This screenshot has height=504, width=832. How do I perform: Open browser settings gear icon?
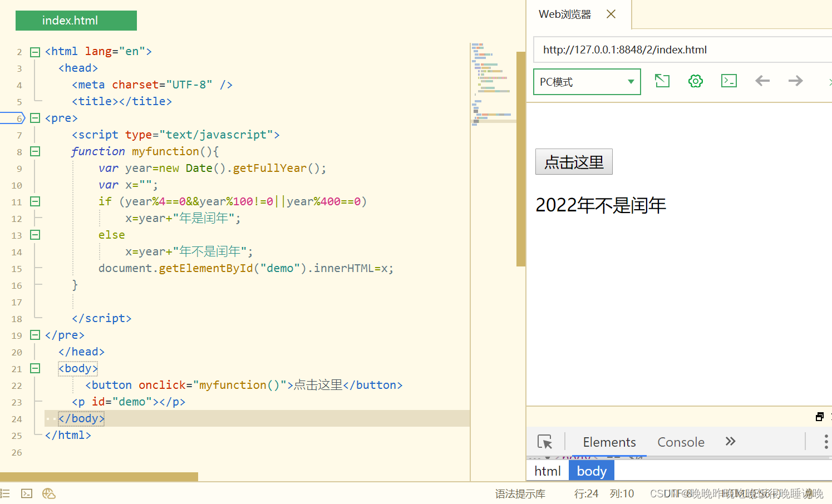click(x=696, y=81)
